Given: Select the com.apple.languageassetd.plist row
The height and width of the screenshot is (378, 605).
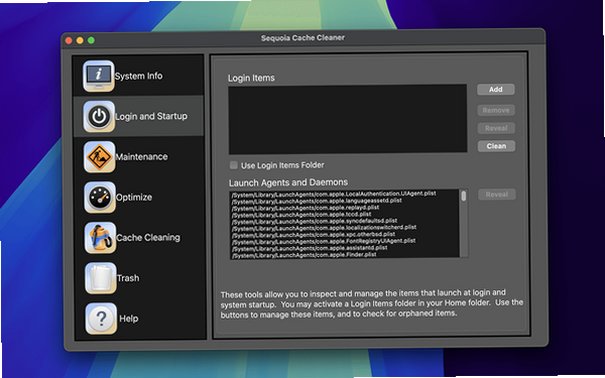Looking at the screenshot, I should pyautogui.click(x=344, y=201).
